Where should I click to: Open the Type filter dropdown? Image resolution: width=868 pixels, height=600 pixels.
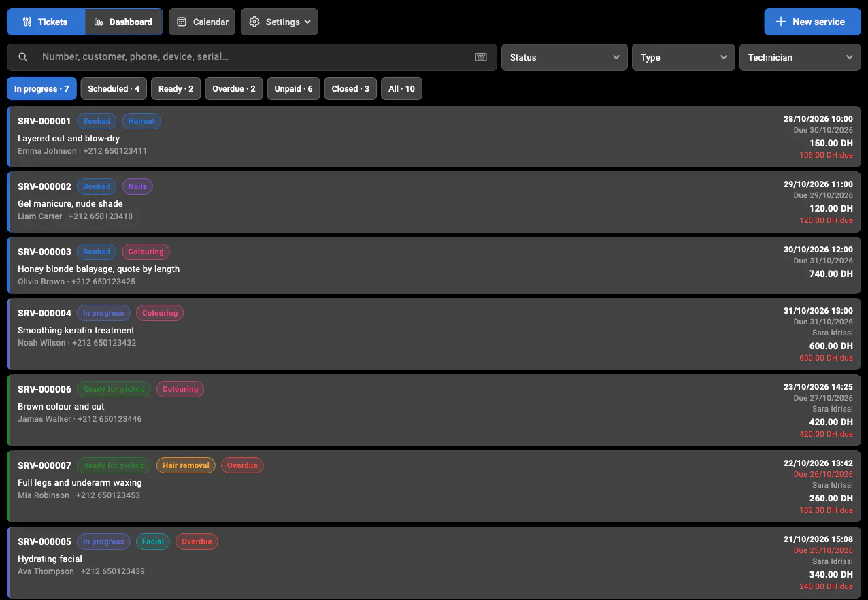(x=684, y=57)
